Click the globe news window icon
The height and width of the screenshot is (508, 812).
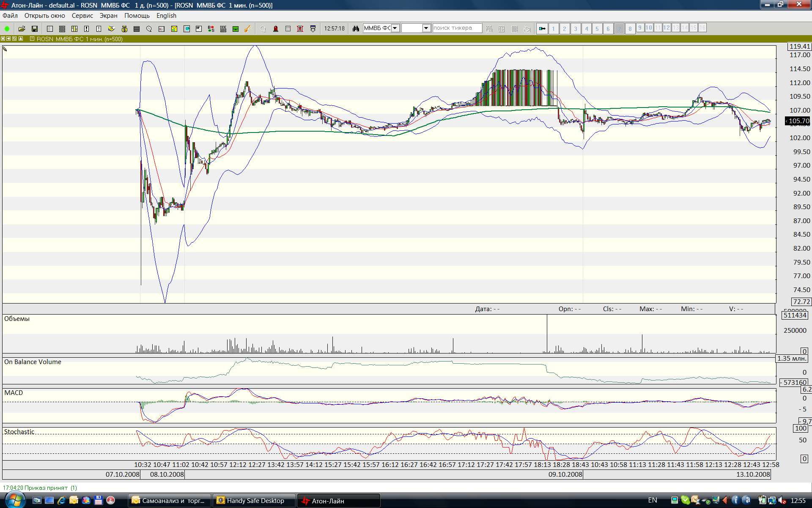(x=187, y=29)
